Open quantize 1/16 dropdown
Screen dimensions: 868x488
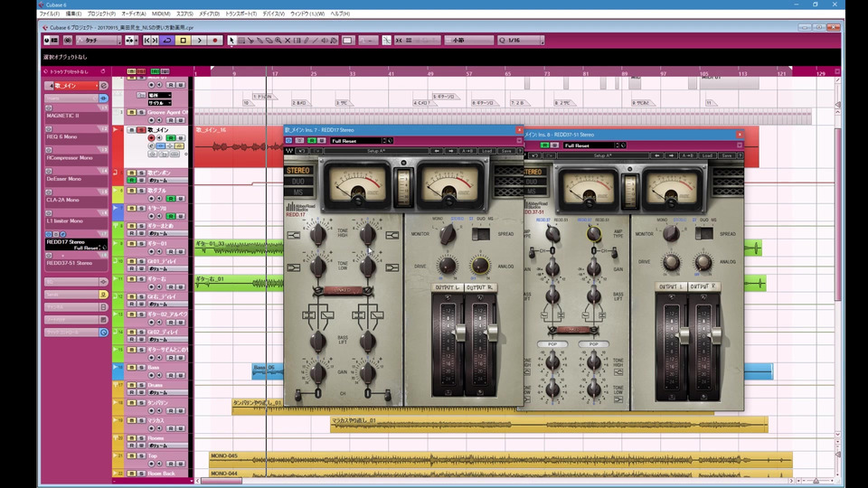click(521, 41)
